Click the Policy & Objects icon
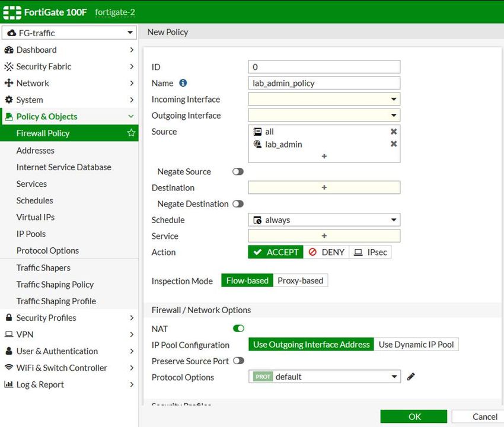 [9, 116]
